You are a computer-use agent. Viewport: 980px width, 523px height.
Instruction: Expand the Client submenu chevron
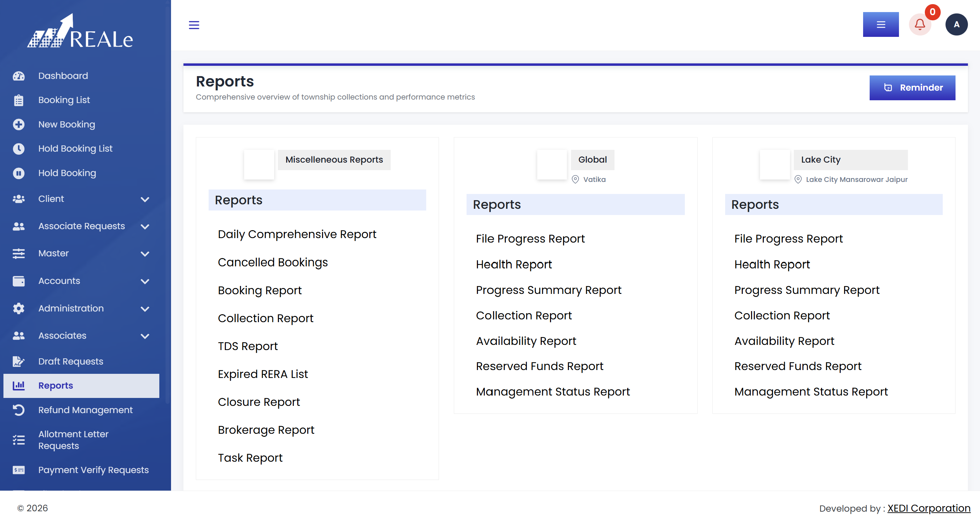145,199
